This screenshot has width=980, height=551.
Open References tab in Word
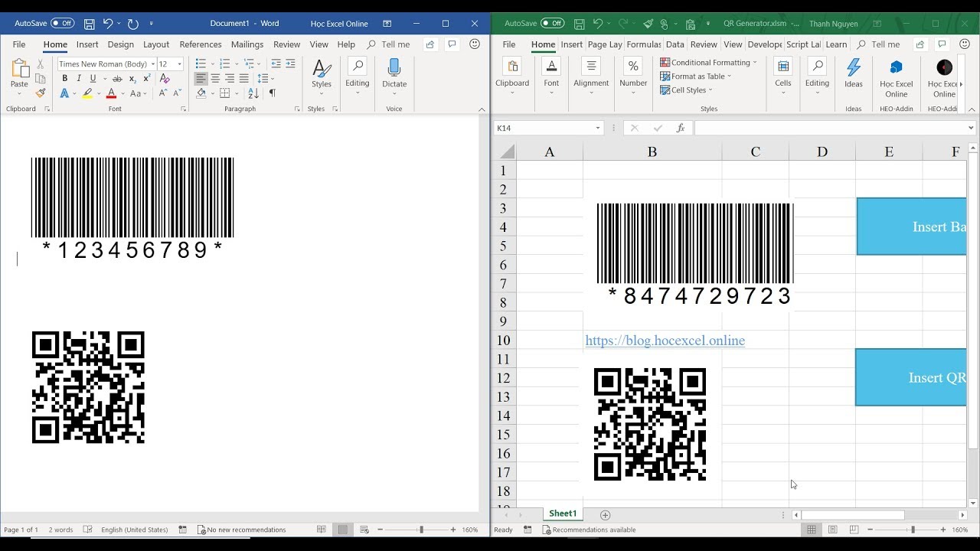pyautogui.click(x=201, y=44)
